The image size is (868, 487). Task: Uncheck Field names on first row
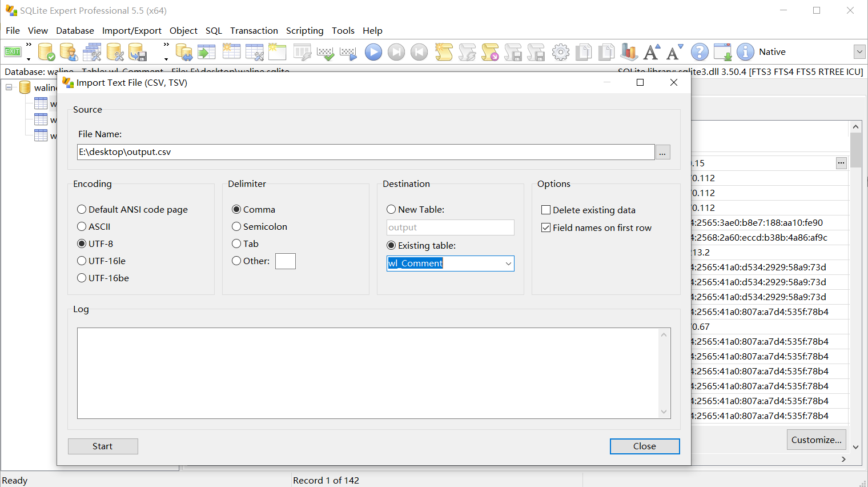(x=546, y=228)
